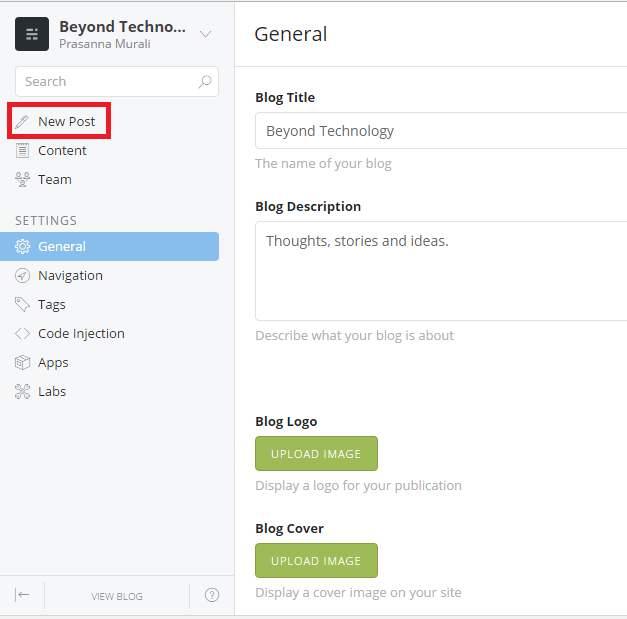Screen dimensions: 627x619
Task: Expand the Beyond Technology user menu chevron
Action: (205, 34)
